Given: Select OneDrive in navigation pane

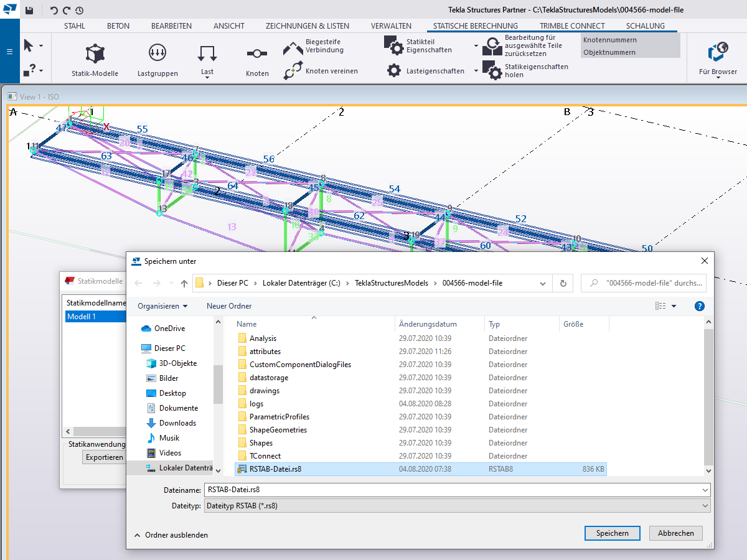Looking at the screenshot, I should (163, 329).
